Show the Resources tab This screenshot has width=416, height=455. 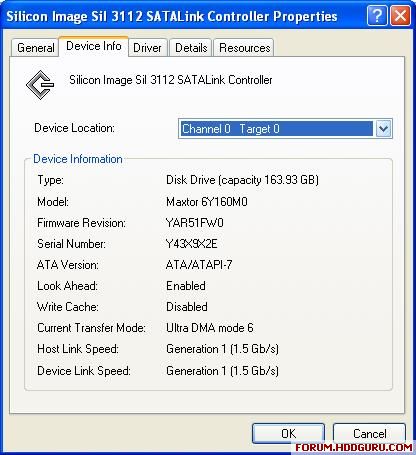[x=244, y=48]
